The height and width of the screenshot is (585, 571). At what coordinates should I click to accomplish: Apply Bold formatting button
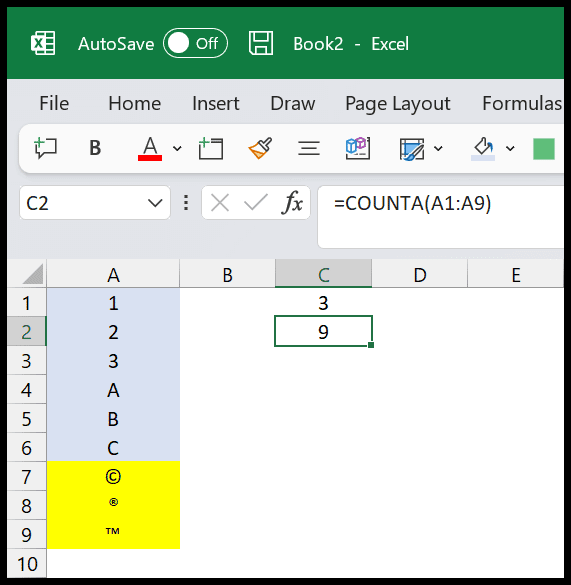[95, 148]
